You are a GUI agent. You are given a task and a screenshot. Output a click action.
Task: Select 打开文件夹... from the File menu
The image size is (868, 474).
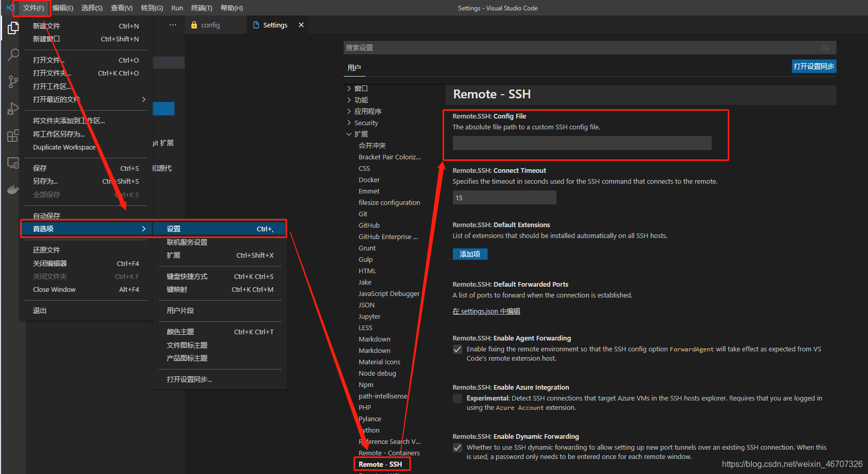pyautogui.click(x=86, y=73)
